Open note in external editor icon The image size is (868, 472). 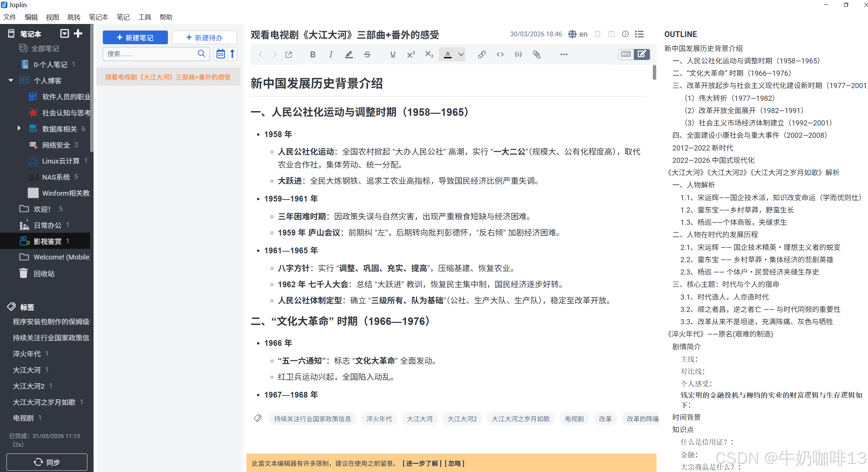click(289, 55)
